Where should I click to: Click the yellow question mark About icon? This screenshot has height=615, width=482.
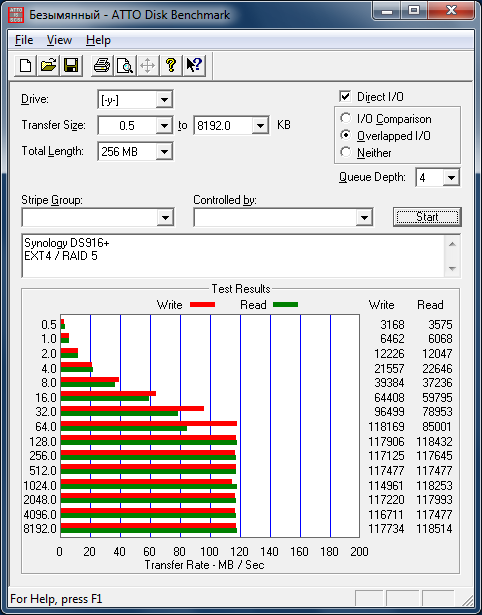point(171,65)
